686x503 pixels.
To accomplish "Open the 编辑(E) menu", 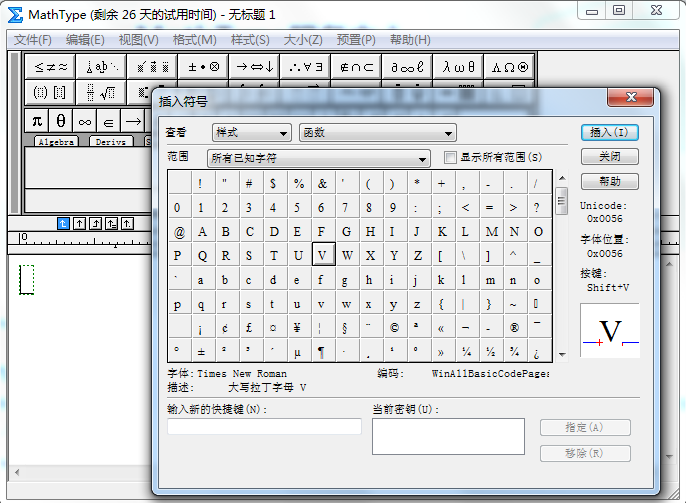I will click(x=85, y=40).
